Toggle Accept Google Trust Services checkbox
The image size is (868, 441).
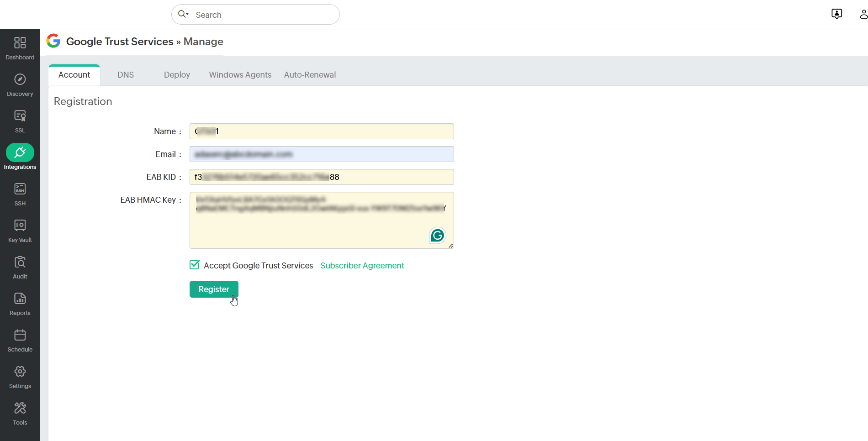pyautogui.click(x=195, y=265)
